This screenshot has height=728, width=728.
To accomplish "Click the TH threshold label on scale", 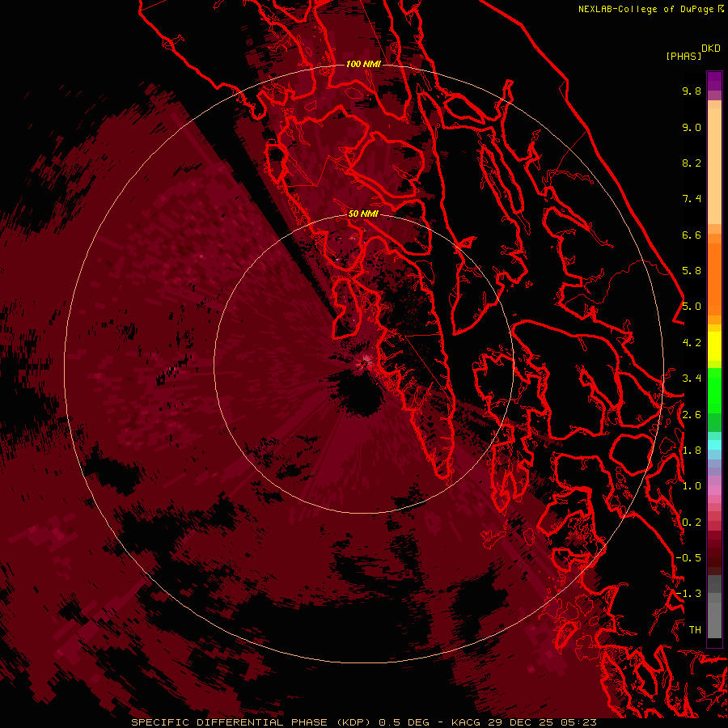I will click(x=695, y=630).
